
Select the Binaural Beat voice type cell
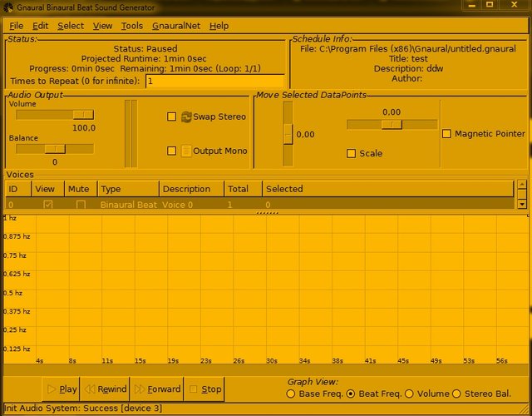[129, 205]
